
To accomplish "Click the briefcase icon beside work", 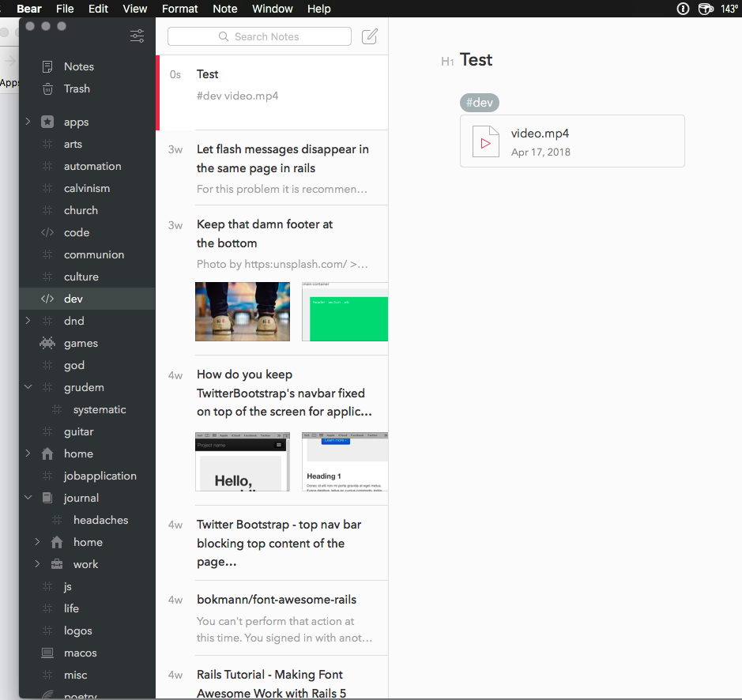I will [57, 564].
